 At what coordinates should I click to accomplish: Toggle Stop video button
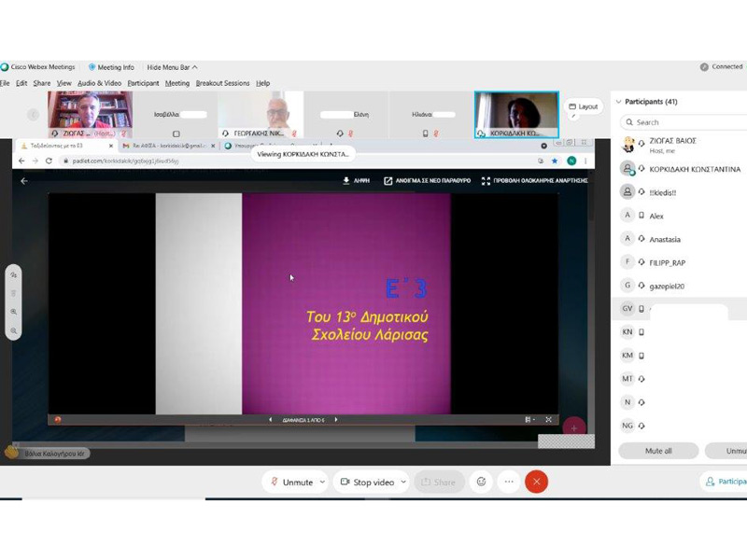click(367, 482)
